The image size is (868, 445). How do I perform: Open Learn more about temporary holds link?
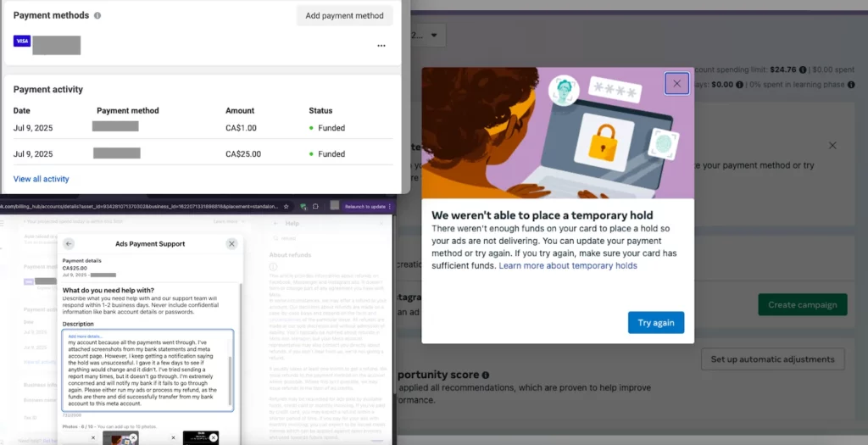point(568,265)
